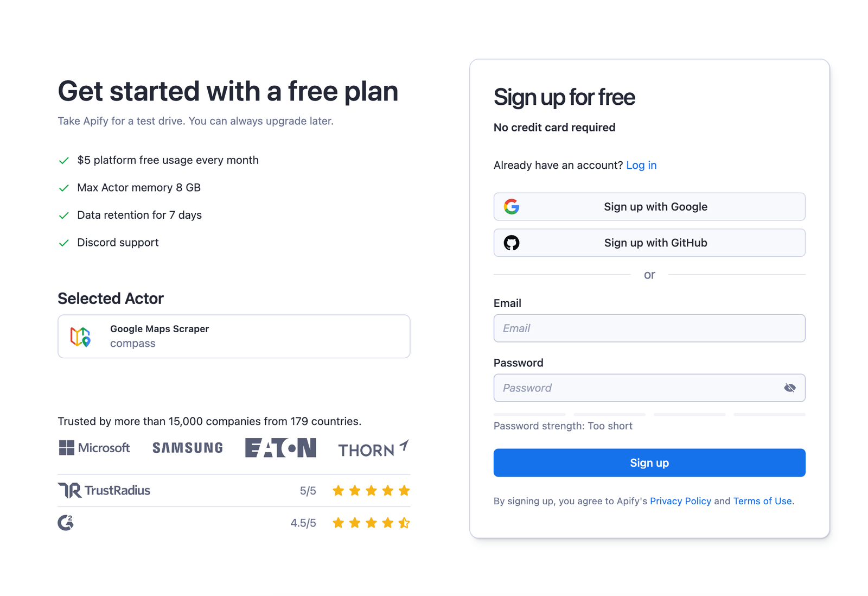The height and width of the screenshot is (596, 868).
Task: Click the GitHub octocat icon
Action: pos(512,243)
